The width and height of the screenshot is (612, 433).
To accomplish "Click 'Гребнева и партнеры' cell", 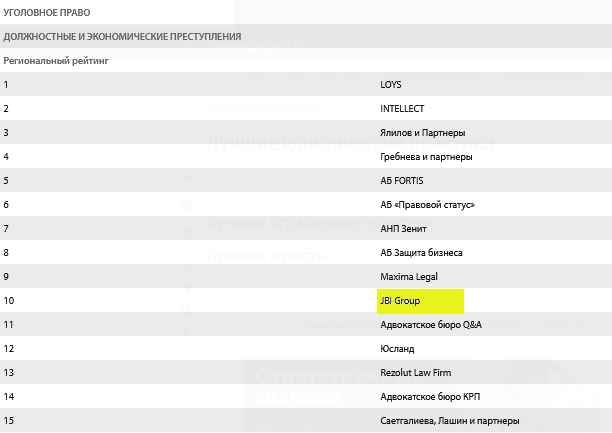I will click(x=426, y=157).
